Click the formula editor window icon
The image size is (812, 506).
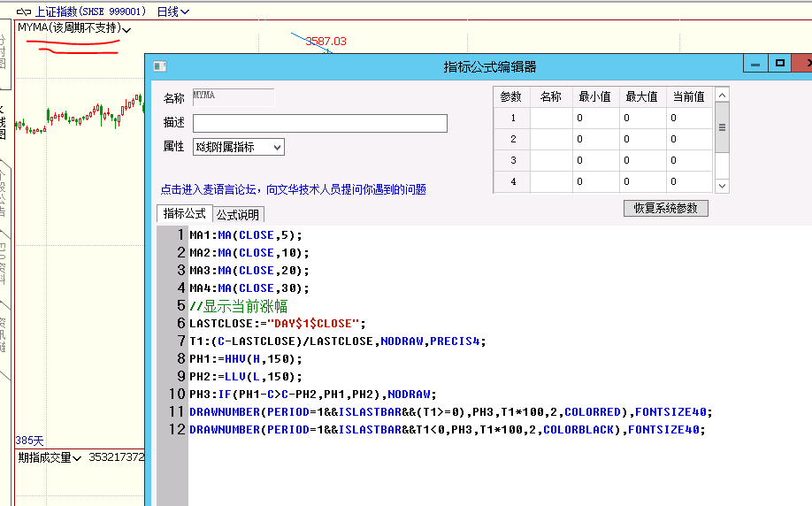click(x=159, y=66)
